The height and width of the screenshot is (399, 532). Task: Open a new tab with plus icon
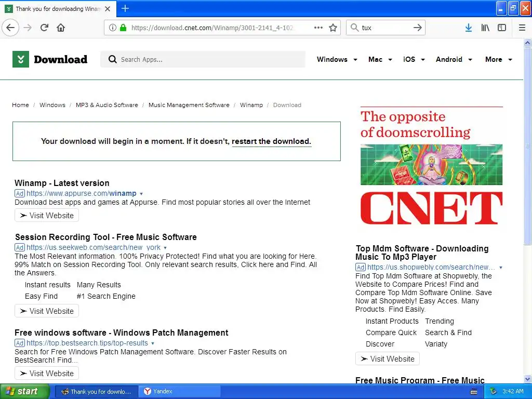click(x=125, y=8)
